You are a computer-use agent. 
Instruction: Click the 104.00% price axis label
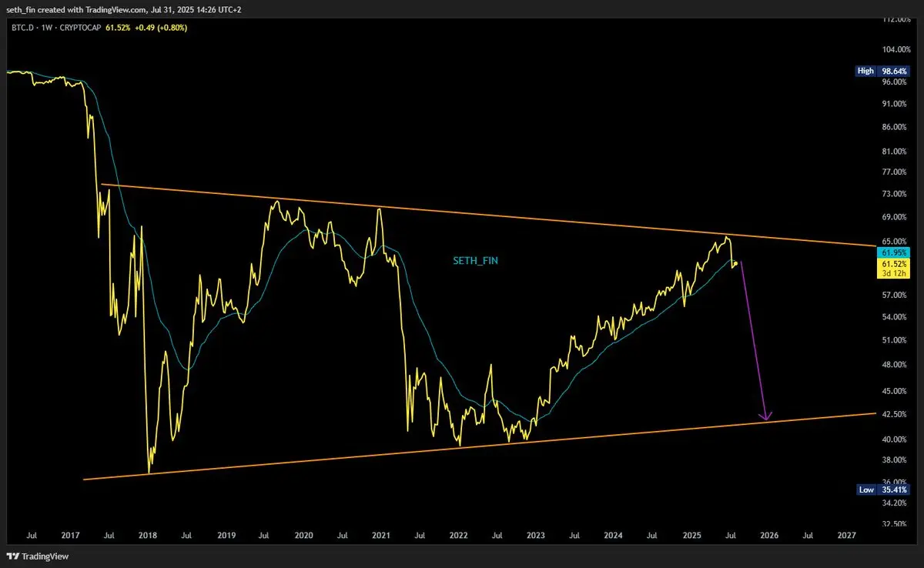896,50
